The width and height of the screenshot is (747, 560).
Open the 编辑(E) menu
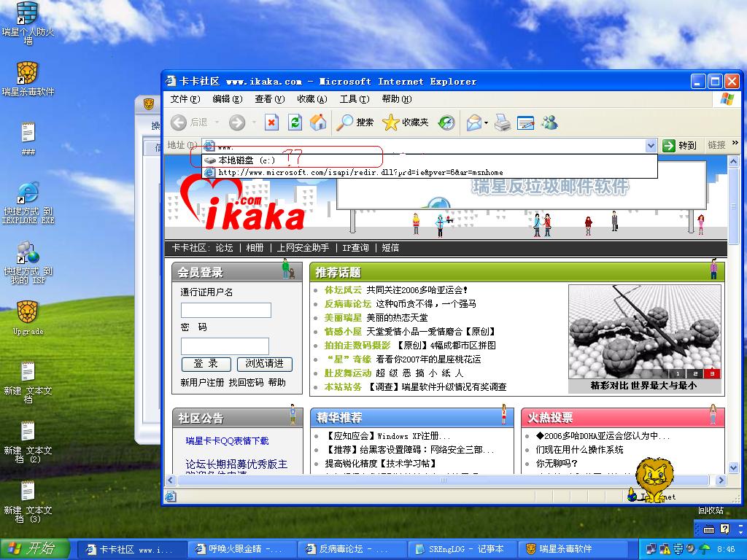[228, 99]
